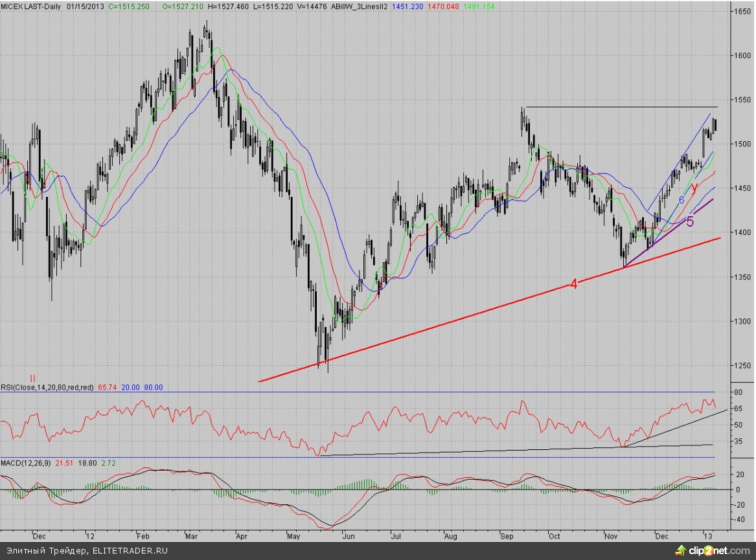The width and height of the screenshot is (756, 560).
Task: Click the '13' year marker on time axis
Action: 710,536
